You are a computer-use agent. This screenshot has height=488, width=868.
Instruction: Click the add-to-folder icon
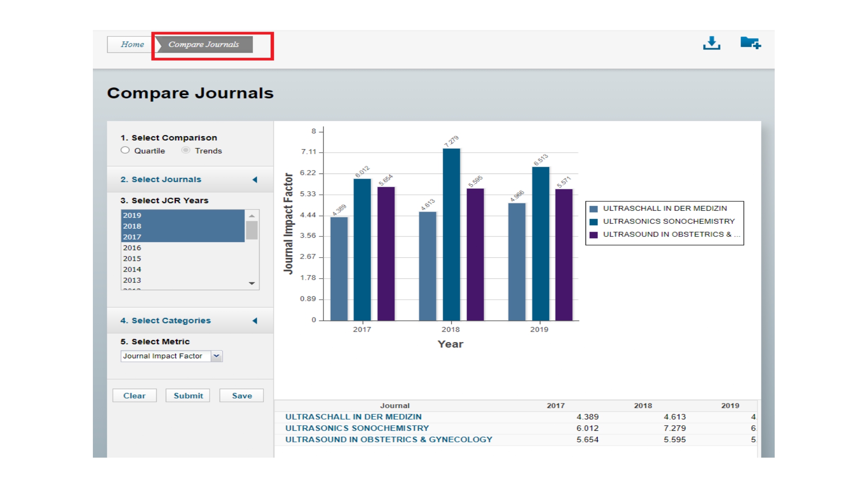750,43
